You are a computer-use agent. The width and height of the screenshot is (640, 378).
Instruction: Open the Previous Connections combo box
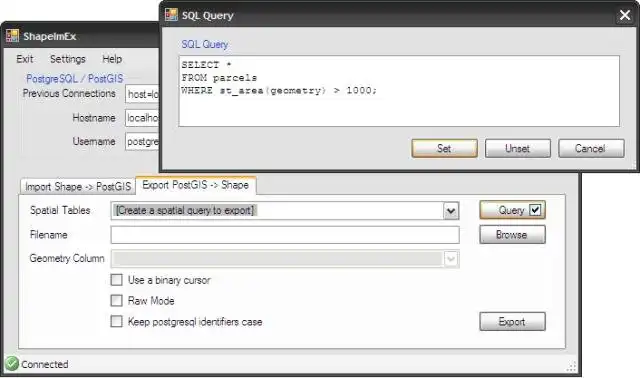(142, 94)
